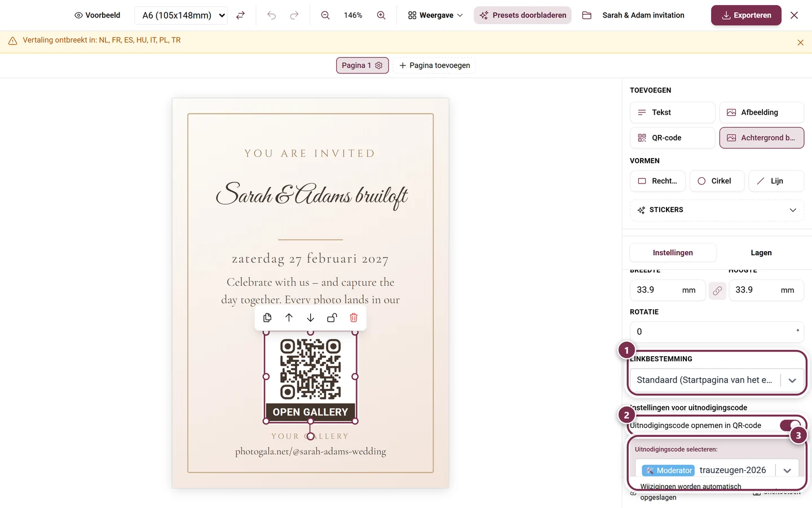
Task: Move selected element one layer up
Action: (x=289, y=318)
